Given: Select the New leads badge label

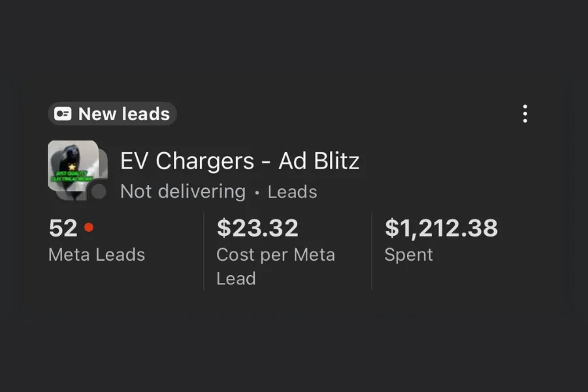Looking at the screenshot, I should click(x=123, y=114).
